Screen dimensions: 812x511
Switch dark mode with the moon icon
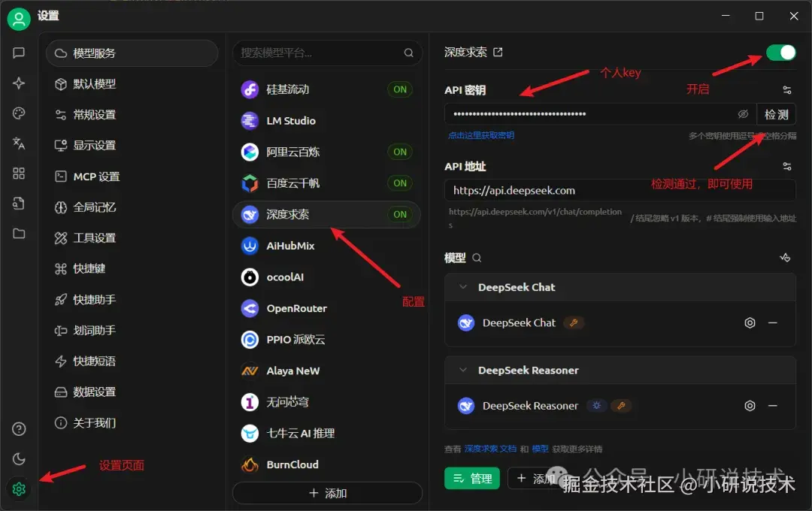coord(19,458)
